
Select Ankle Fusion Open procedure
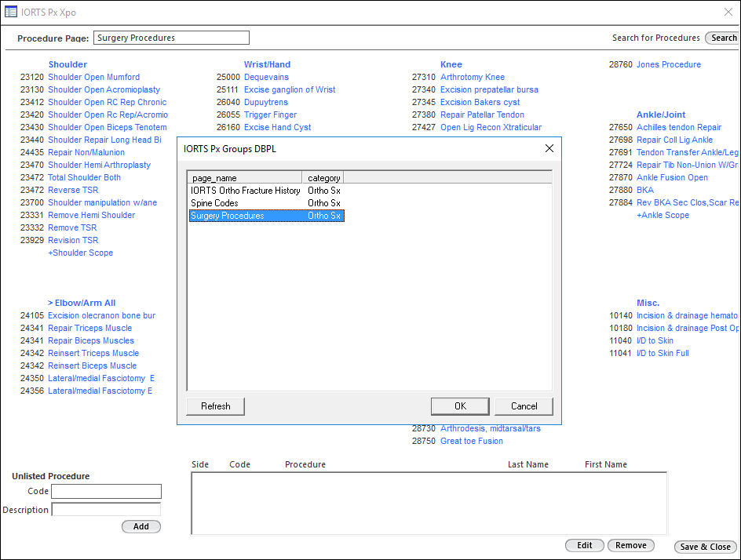coord(672,177)
